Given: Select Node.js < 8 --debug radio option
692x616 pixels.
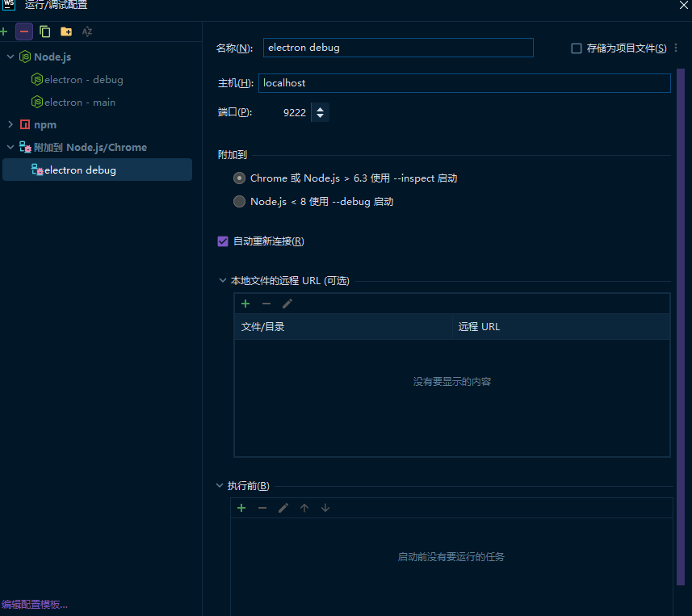Looking at the screenshot, I should [x=239, y=202].
